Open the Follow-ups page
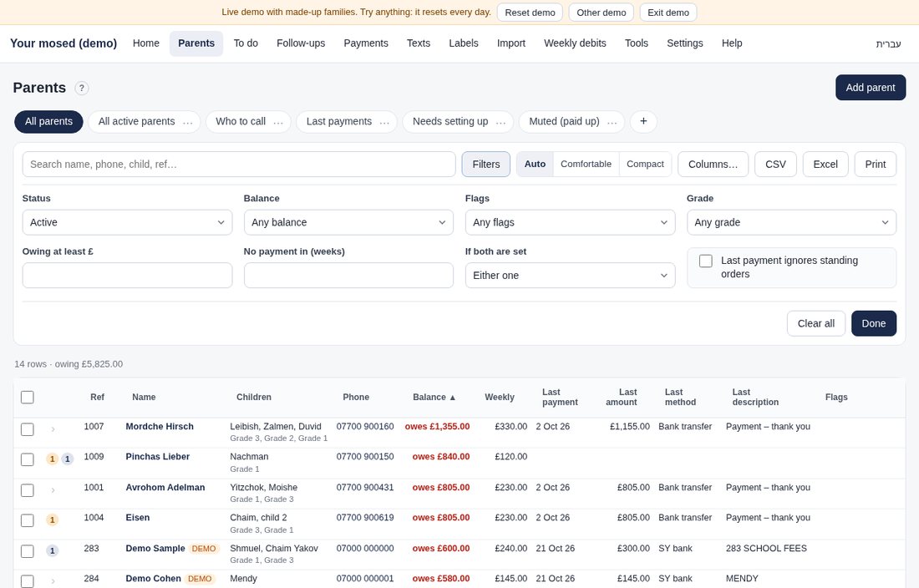 (x=301, y=43)
